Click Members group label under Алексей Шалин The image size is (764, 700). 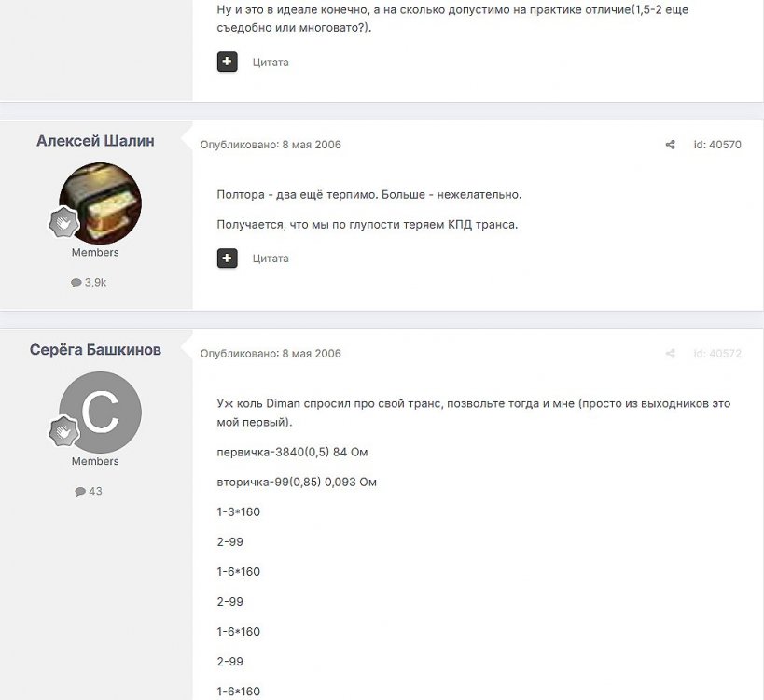pyautogui.click(x=95, y=253)
